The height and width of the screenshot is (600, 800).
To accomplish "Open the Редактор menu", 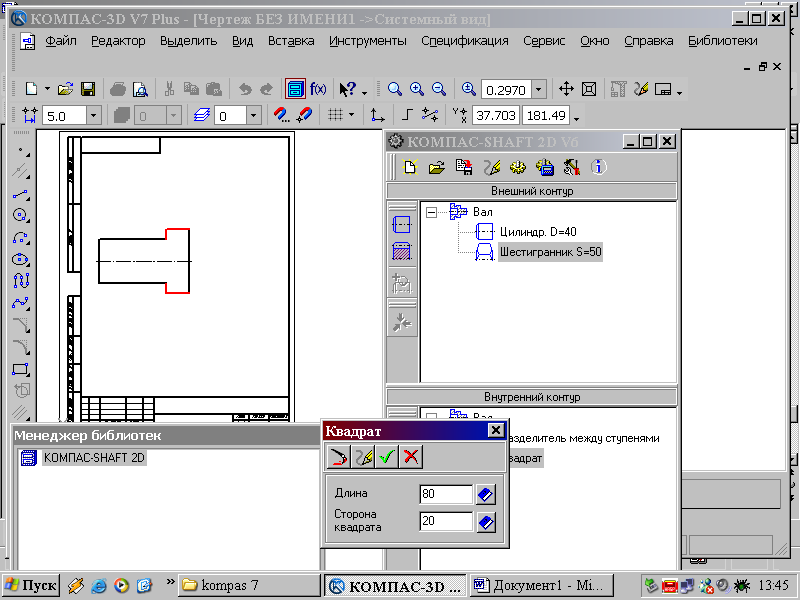I will point(118,41).
